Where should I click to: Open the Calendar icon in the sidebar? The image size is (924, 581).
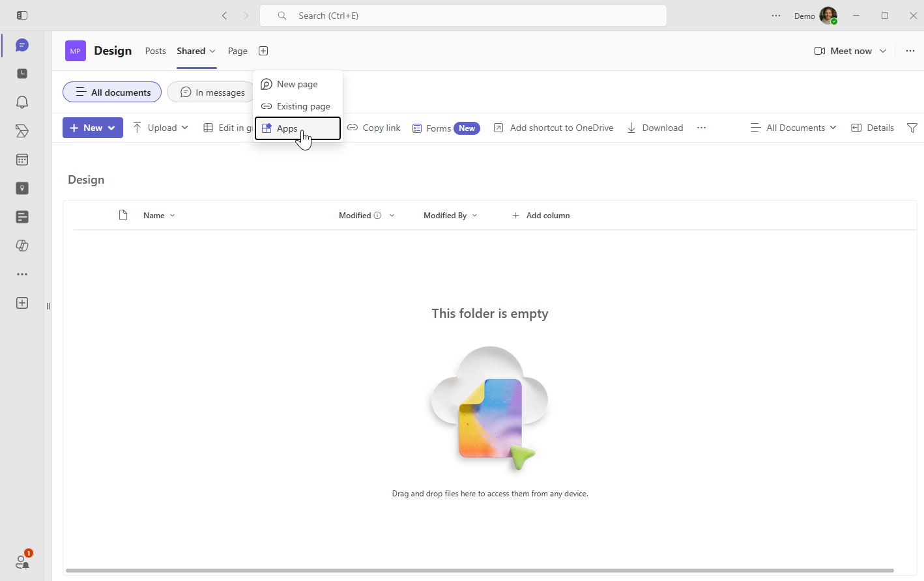point(22,160)
